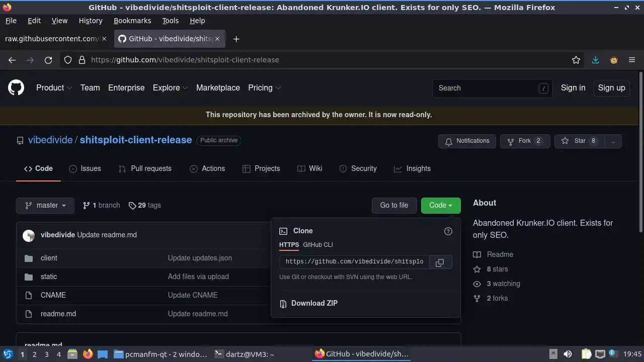Launch Firefox from the taskbar launcher

point(88,354)
